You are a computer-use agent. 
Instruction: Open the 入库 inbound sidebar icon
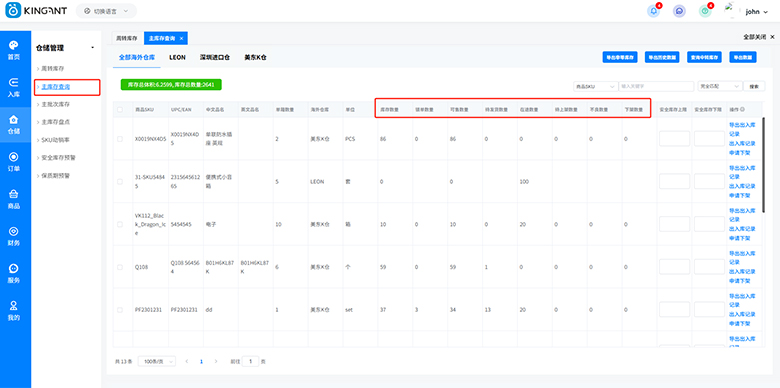click(14, 87)
